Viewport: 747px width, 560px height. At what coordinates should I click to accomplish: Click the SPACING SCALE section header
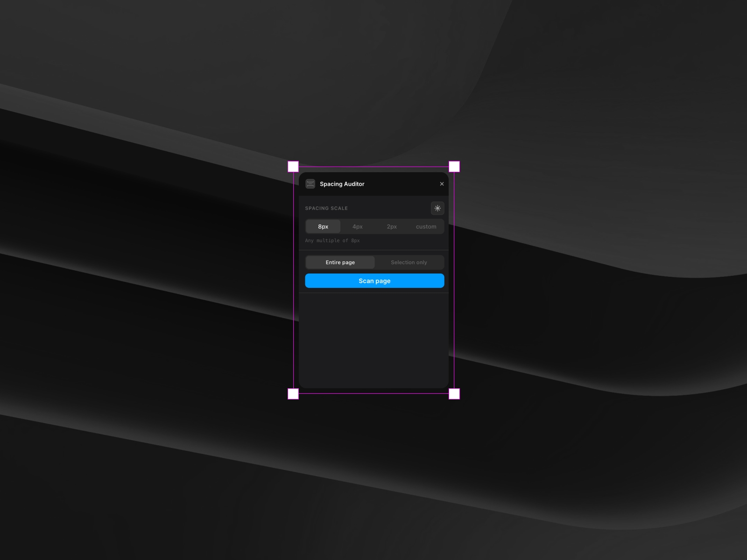click(326, 208)
